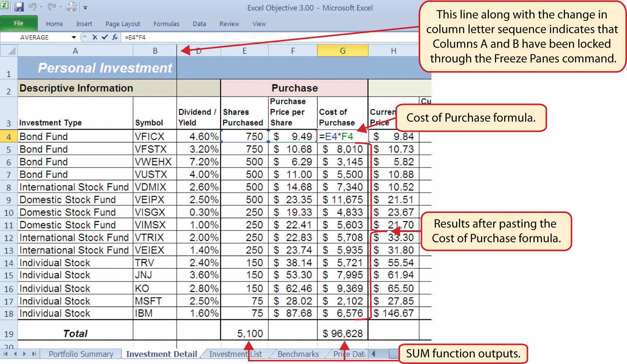Click the Quick Print printer icon
The image size is (627, 364).
pos(71,7)
